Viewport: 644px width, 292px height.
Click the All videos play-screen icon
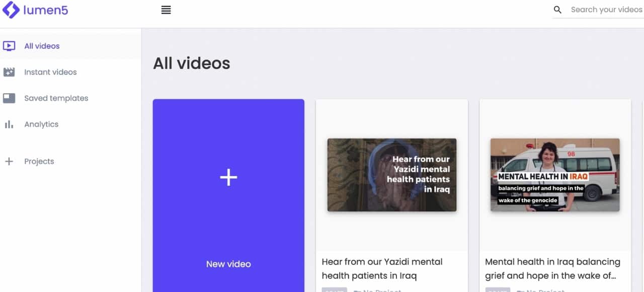(x=9, y=46)
